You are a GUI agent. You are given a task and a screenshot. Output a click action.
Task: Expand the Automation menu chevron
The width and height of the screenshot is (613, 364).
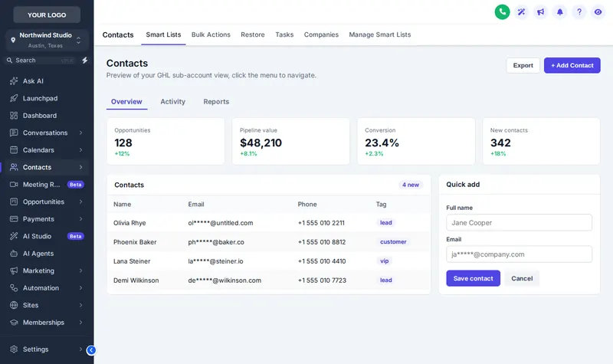click(81, 288)
